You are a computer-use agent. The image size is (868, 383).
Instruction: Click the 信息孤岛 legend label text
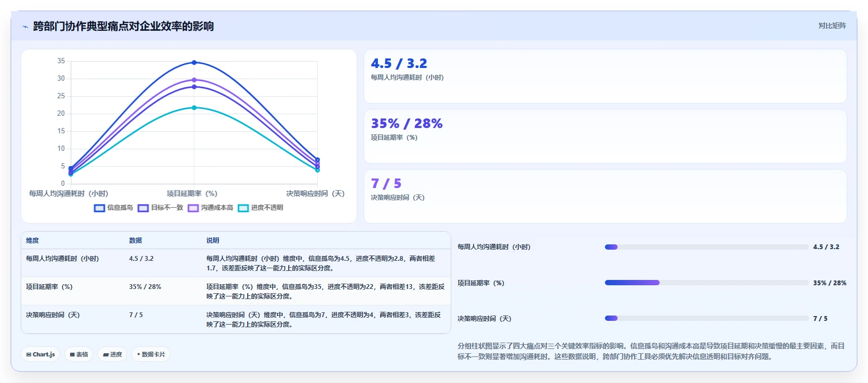click(x=120, y=208)
